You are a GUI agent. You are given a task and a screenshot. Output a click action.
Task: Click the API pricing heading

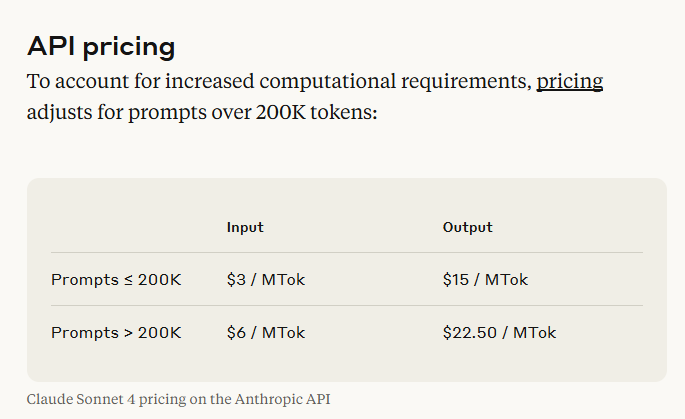point(101,47)
